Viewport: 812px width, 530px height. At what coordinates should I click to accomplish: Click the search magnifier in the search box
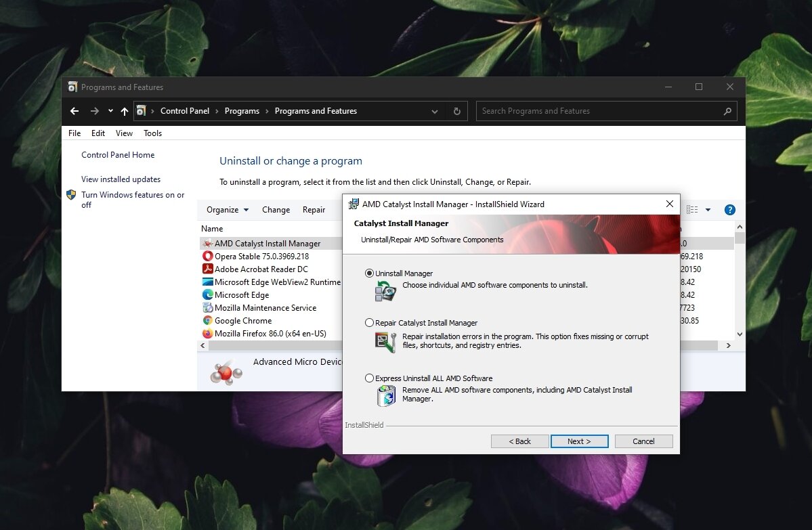point(728,111)
